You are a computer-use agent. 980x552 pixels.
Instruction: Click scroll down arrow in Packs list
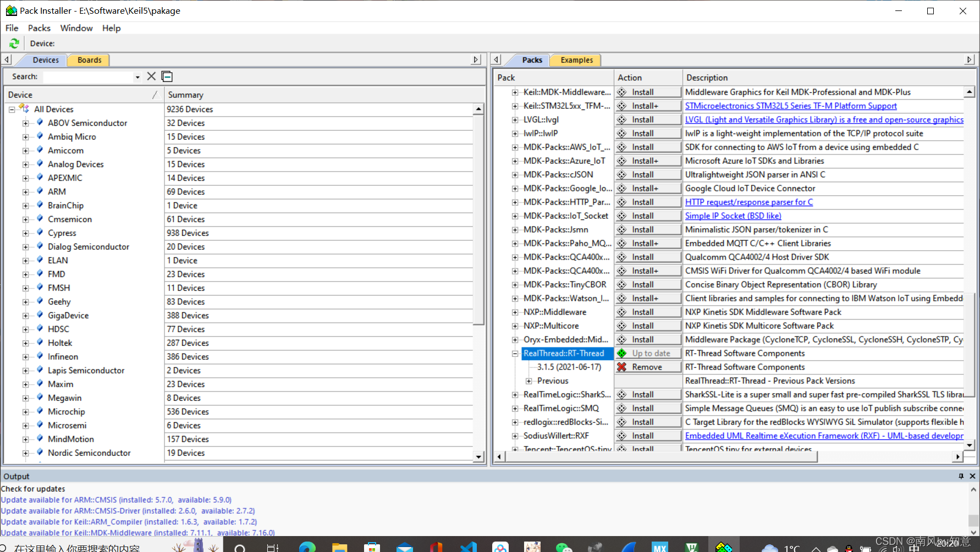click(970, 445)
